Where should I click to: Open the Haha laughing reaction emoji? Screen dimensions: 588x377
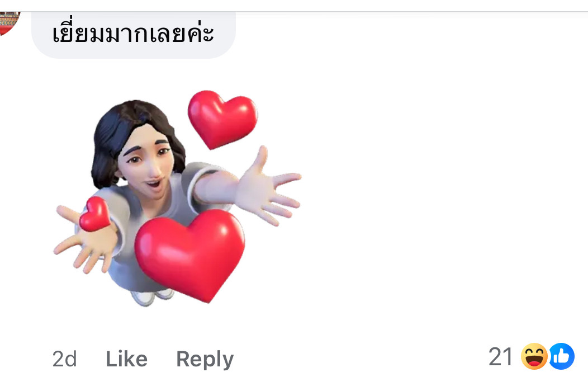click(x=534, y=356)
